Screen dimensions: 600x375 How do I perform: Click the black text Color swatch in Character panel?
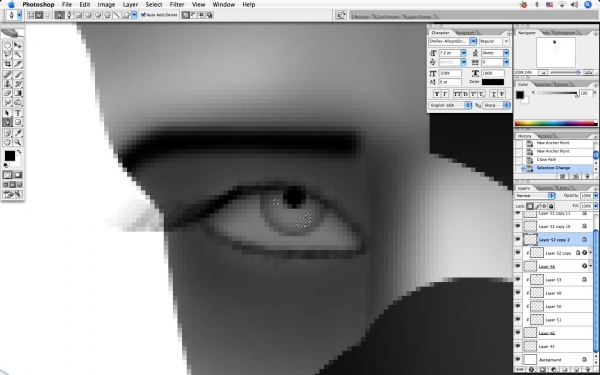coord(493,82)
